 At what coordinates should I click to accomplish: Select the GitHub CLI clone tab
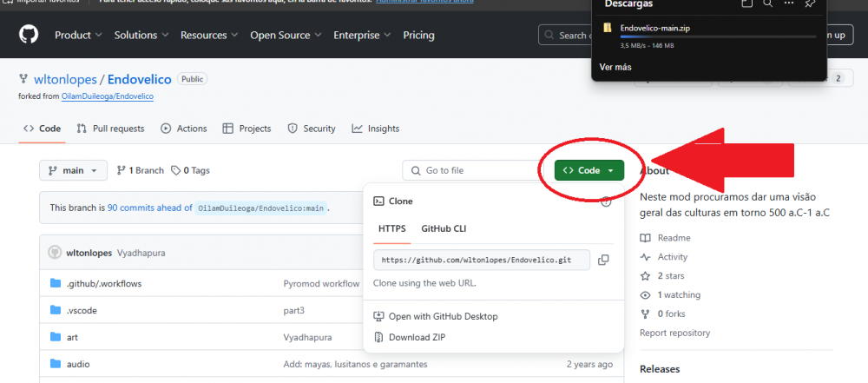point(444,229)
